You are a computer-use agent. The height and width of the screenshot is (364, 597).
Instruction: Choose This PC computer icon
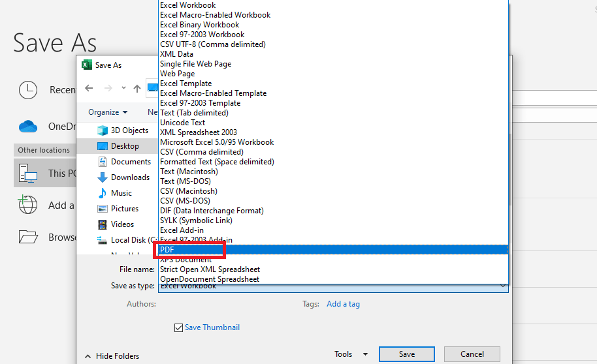click(28, 174)
